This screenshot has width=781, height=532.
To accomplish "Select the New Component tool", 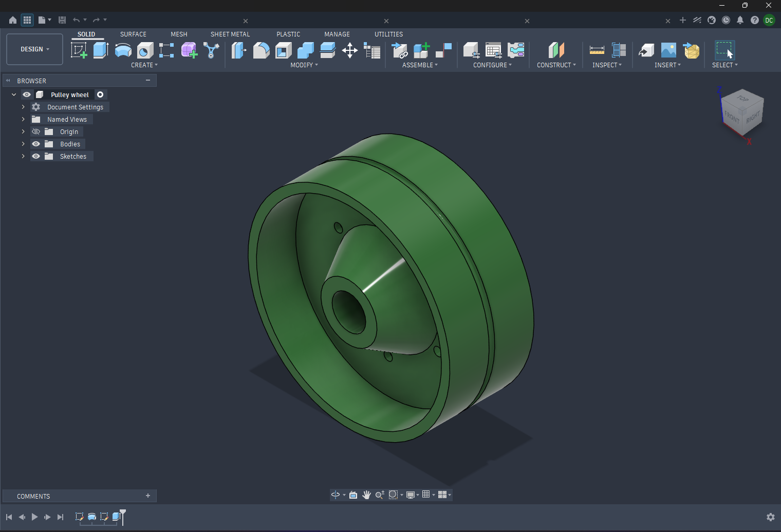I will pyautogui.click(x=421, y=50).
